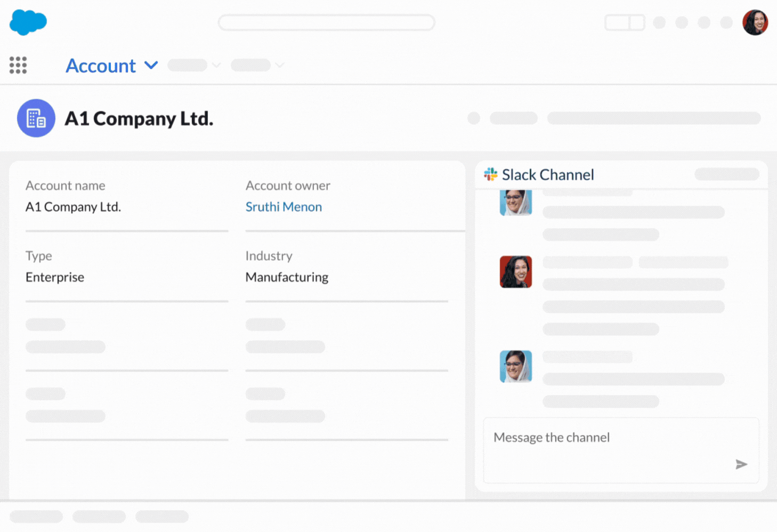Viewport: 777px width, 532px height.
Task: Select the A1 Company account building icon
Action: coord(36,118)
